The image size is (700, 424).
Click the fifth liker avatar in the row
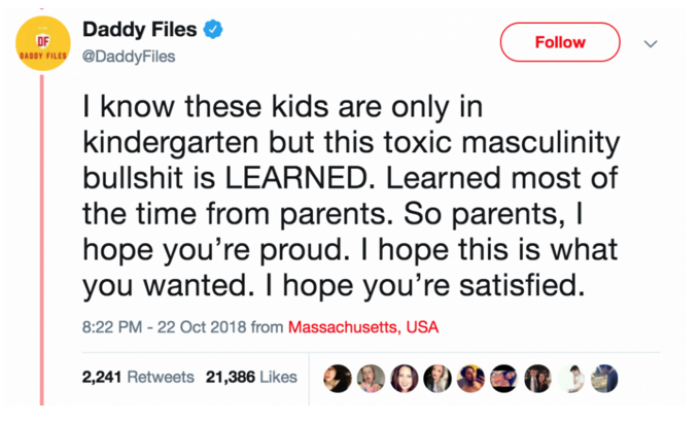pos(471,377)
